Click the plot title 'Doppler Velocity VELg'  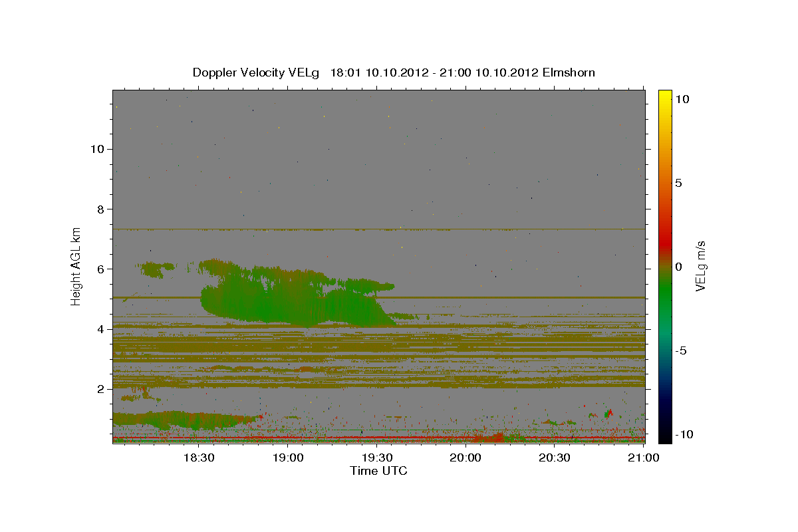[x=256, y=72]
